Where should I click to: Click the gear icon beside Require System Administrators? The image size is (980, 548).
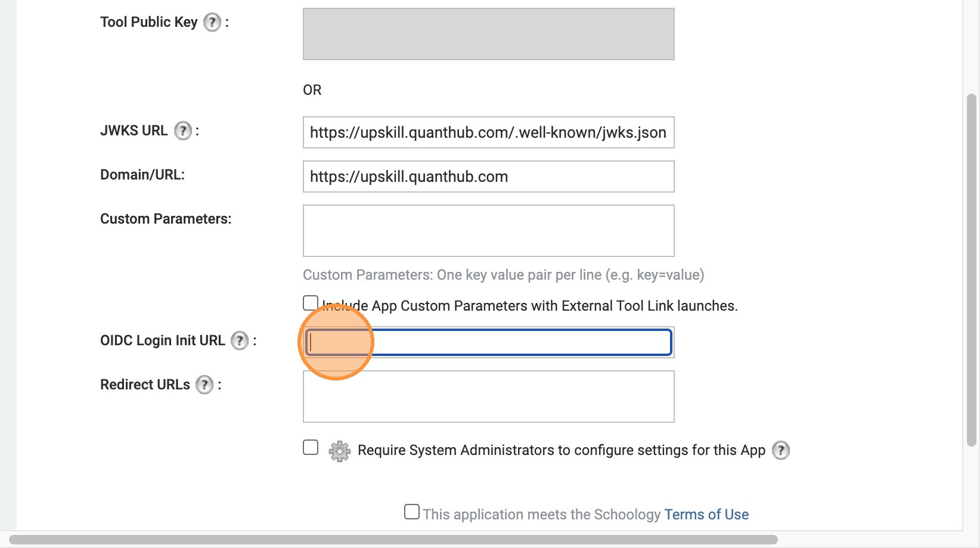pyautogui.click(x=339, y=451)
